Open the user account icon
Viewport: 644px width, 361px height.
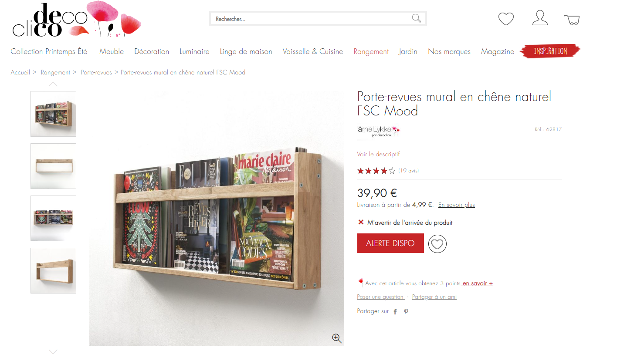pos(540,18)
